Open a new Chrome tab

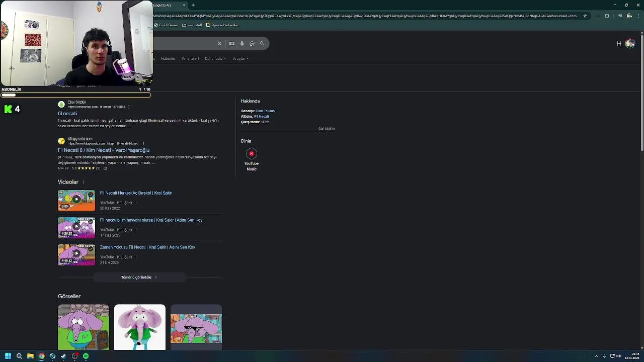click(x=193, y=5)
